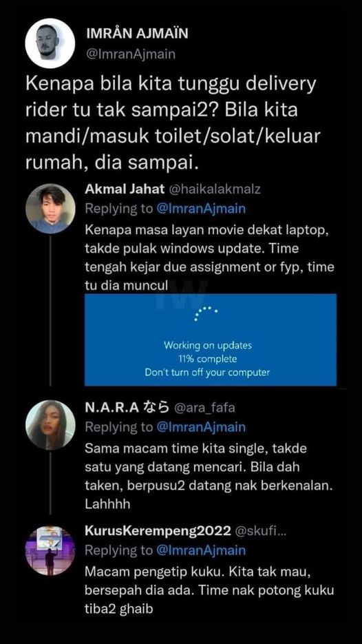
Task: Open the main tweet about delivery rider
Action: click(x=171, y=124)
